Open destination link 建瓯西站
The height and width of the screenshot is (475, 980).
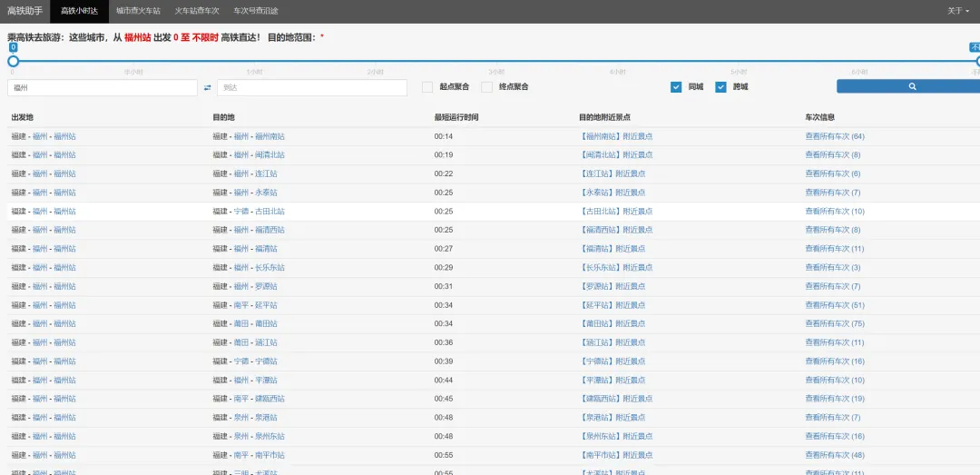click(270, 399)
